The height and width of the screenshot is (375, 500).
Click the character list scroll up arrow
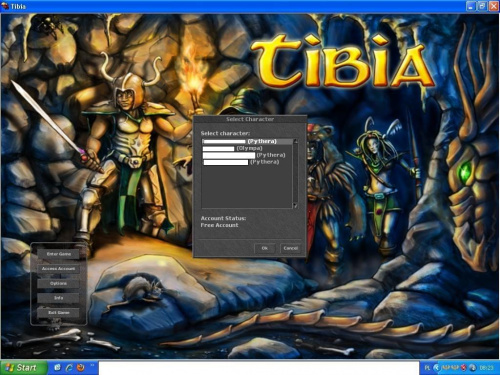(295, 141)
